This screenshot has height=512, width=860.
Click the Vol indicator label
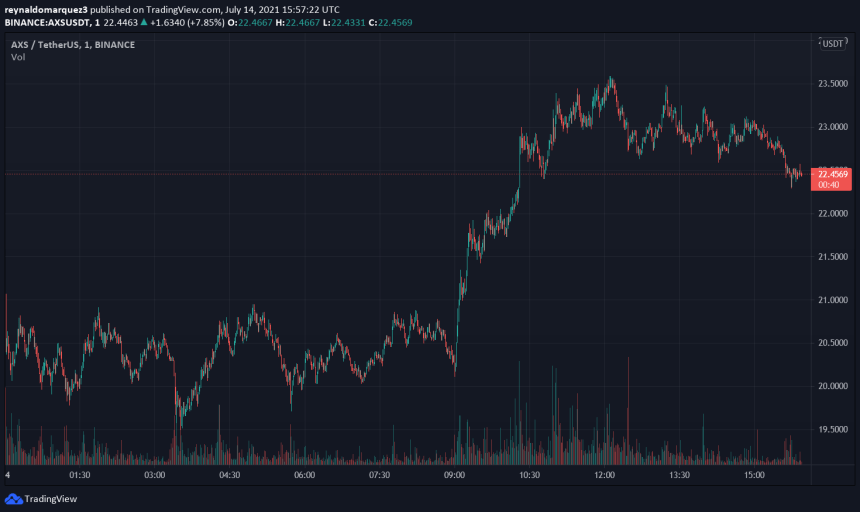pyautogui.click(x=18, y=57)
